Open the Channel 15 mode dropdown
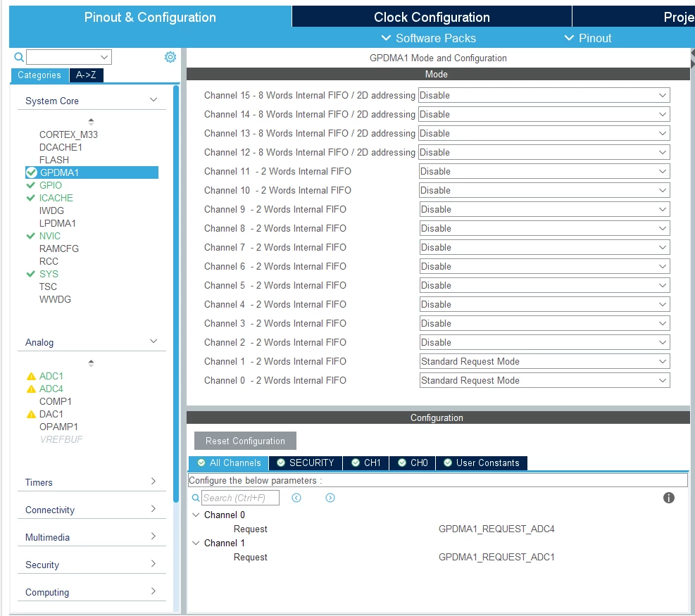 pyautogui.click(x=544, y=95)
